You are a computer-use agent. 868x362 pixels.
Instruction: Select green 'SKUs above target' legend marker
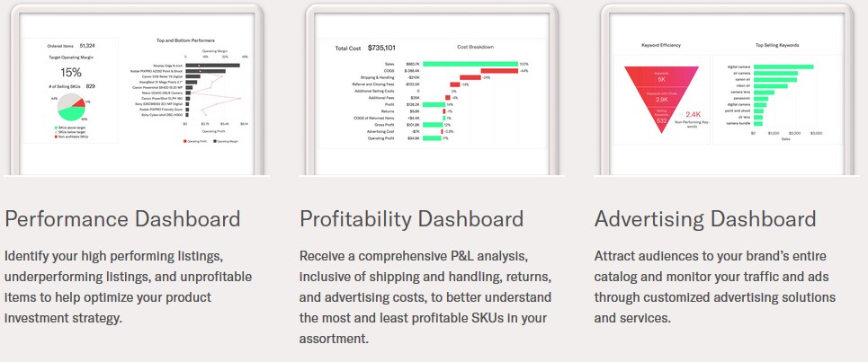point(56,128)
